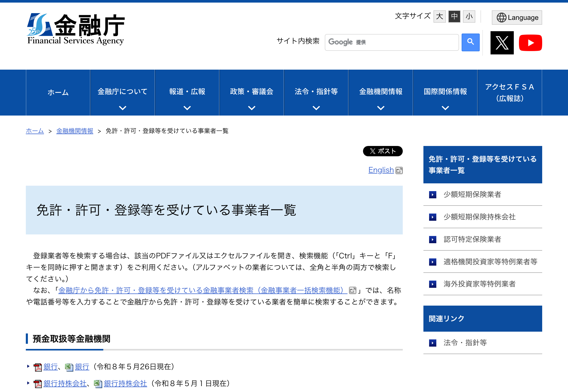Set text size to 小 (small)

pos(469,17)
